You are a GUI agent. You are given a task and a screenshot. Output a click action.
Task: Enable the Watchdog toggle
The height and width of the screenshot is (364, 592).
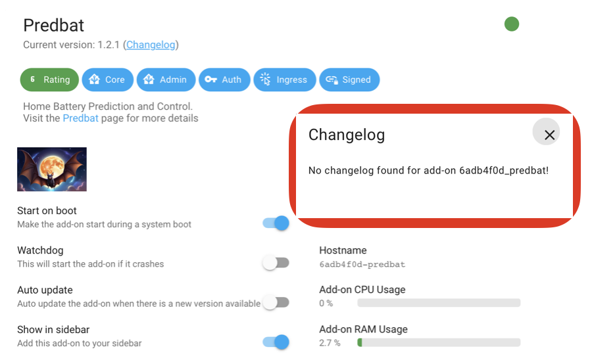click(276, 263)
